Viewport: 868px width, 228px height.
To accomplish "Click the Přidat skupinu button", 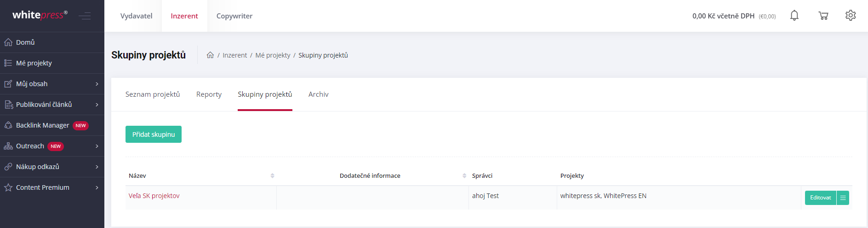I will pyautogui.click(x=154, y=134).
